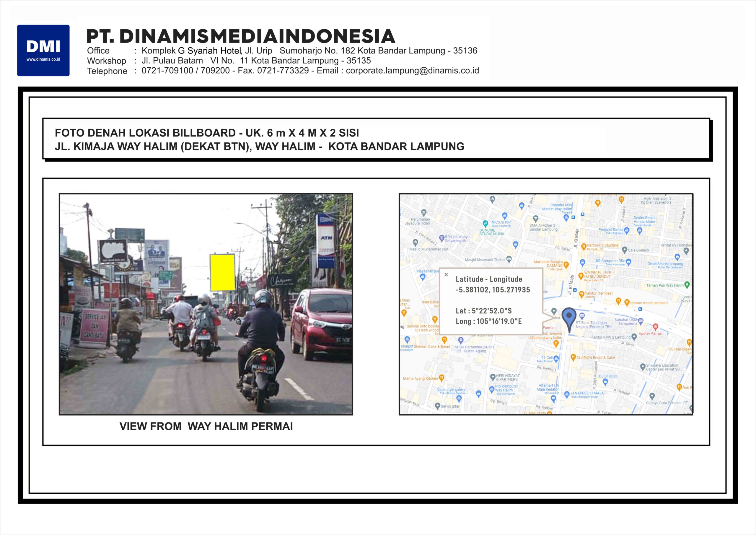The image size is (756, 535).
Task: Click the PT Bank Tabungan Negara label
Action: click(593, 325)
